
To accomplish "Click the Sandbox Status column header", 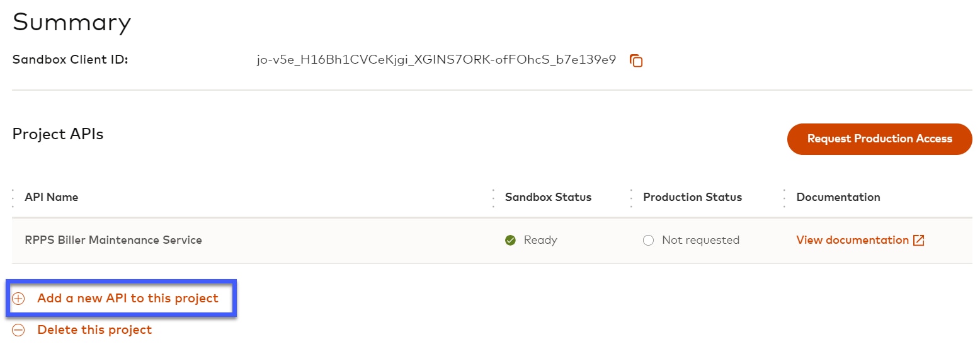I will click(x=548, y=197).
